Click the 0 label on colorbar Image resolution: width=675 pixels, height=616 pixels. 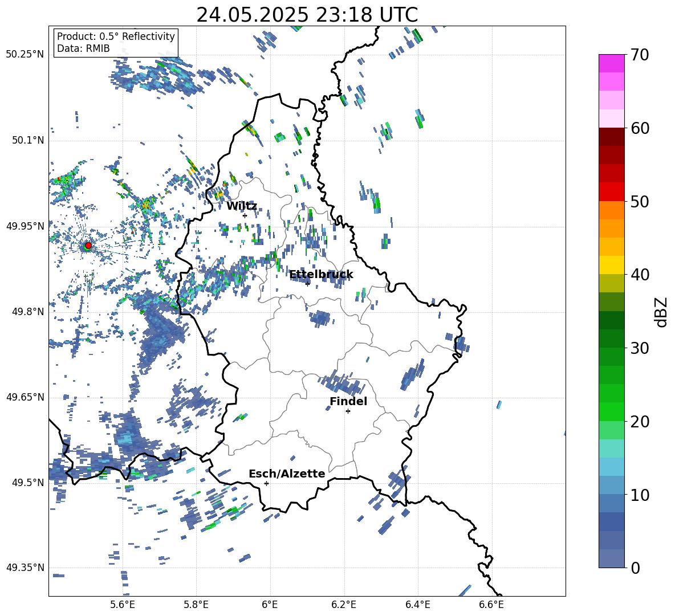[x=635, y=568]
